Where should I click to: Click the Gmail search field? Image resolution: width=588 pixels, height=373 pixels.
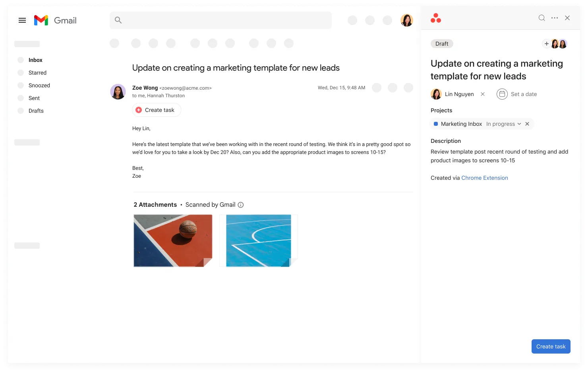coord(220,20)
